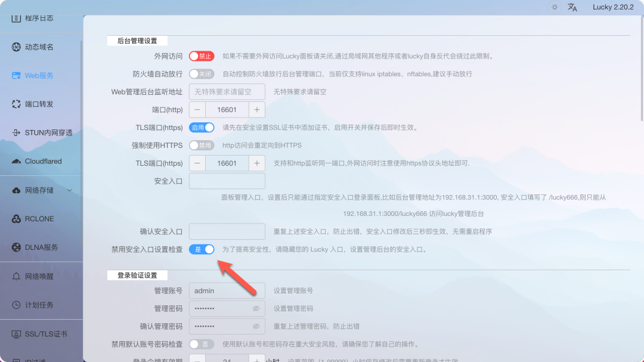Click the STUN内网穿透 icon
The image size is (644, 362).
(x=16, y=133)
